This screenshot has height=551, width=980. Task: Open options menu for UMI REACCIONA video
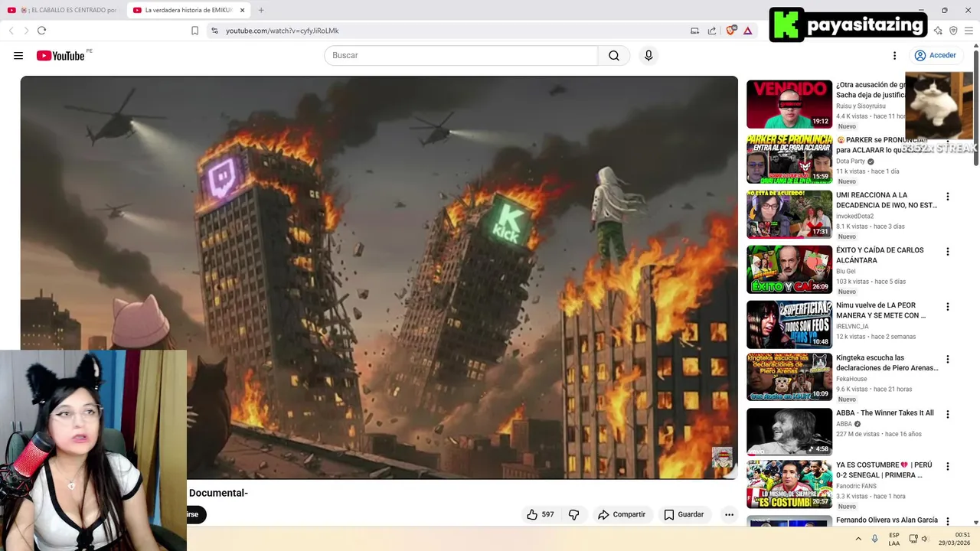tap(948, 197)
